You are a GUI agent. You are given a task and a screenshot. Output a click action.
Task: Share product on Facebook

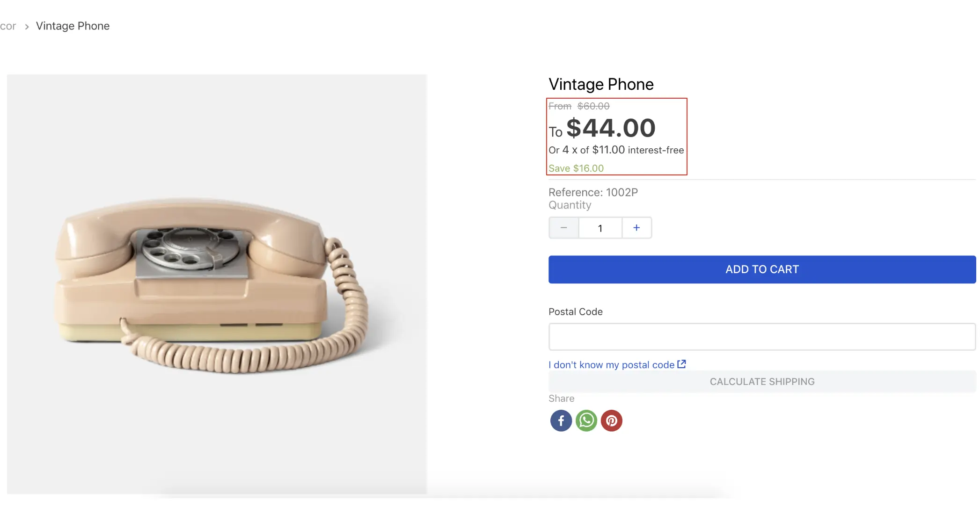pos(561,420)
